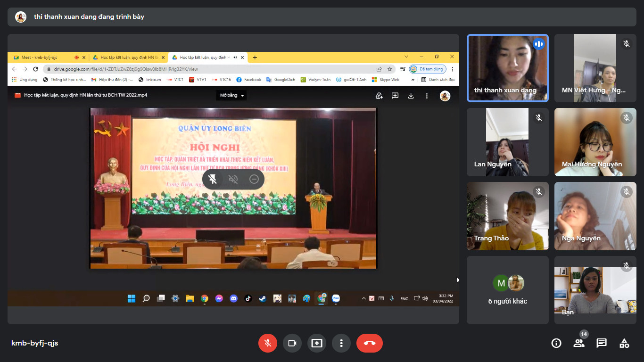
Task: Expand the 'Mở bằng' dropdown
Action: click(232, 95)
